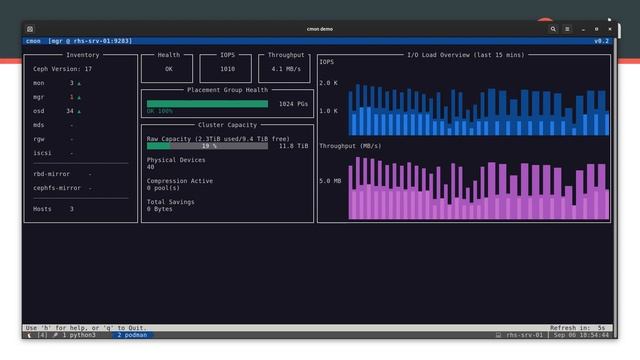Click the Hosts 3 row
The image size is (640, 360).
point(53,209)
